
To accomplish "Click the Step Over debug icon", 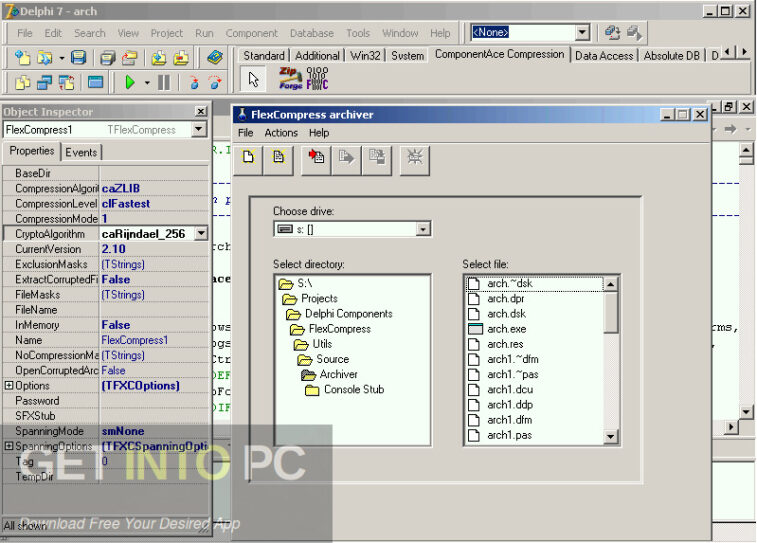I will tap(215, 83).
